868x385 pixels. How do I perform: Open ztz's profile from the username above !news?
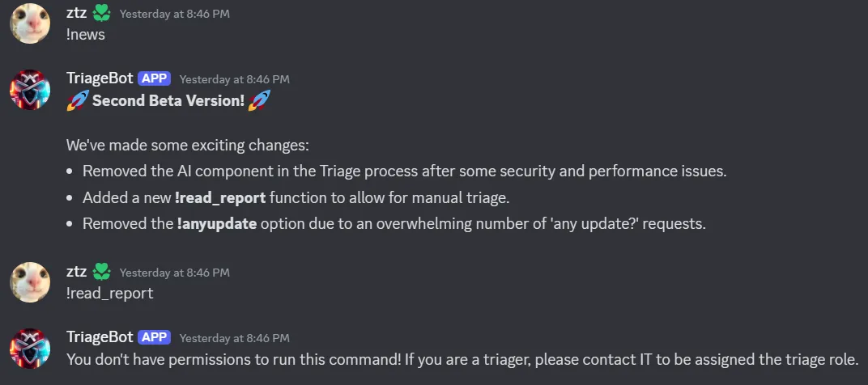point(76,13)
